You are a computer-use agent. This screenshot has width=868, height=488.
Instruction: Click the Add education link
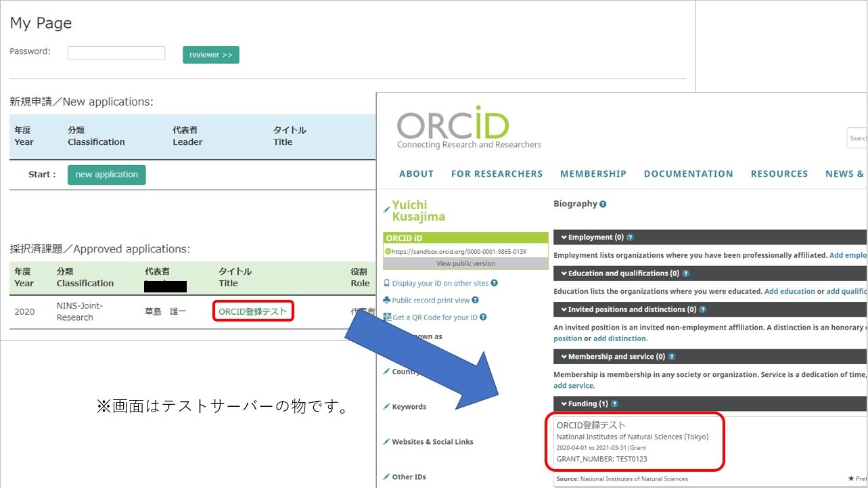(790, 292)
